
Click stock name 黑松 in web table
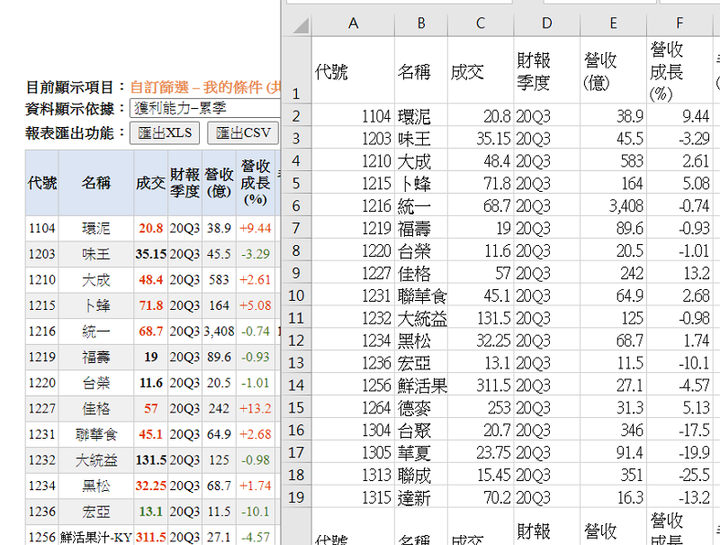pos(96,485)
